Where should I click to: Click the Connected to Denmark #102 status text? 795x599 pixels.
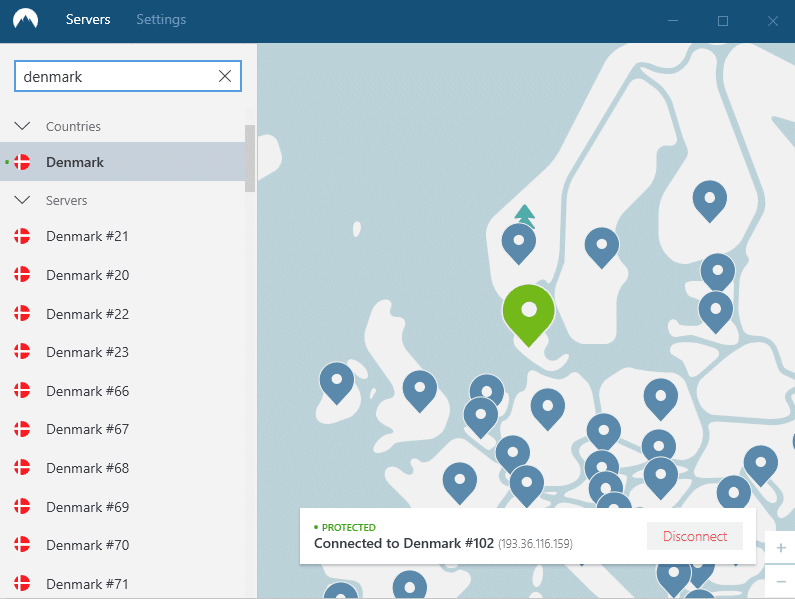tap(404, 543)
